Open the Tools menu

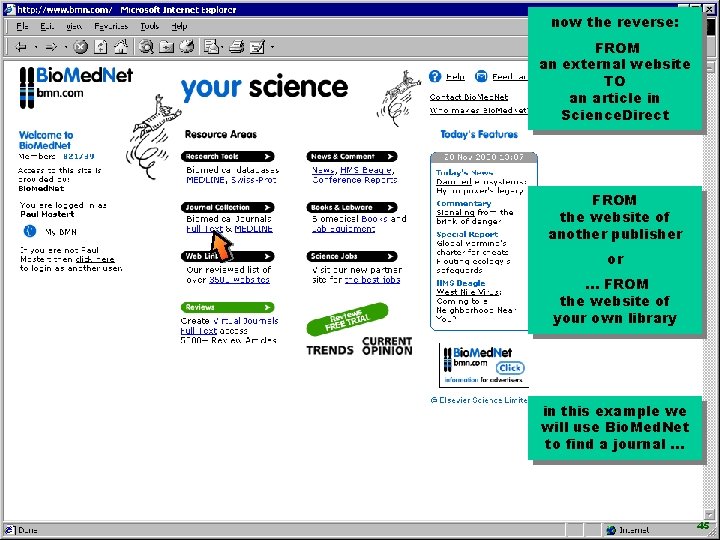coord(149,27)
